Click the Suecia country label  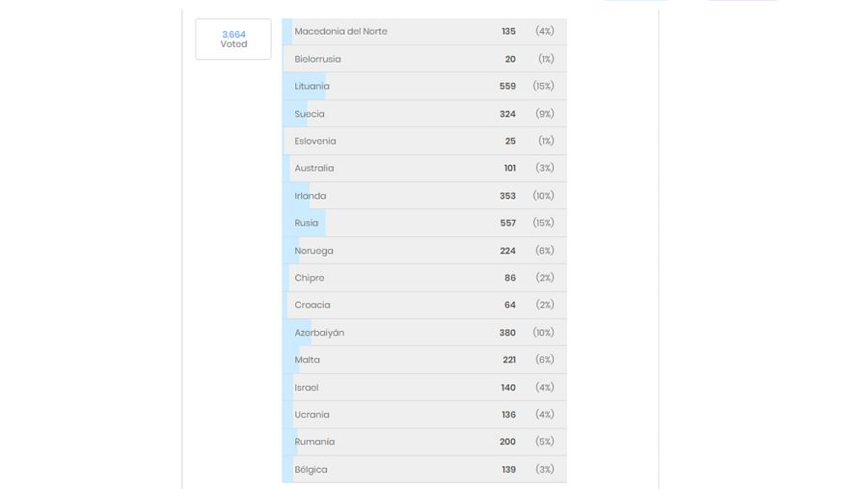310,114
